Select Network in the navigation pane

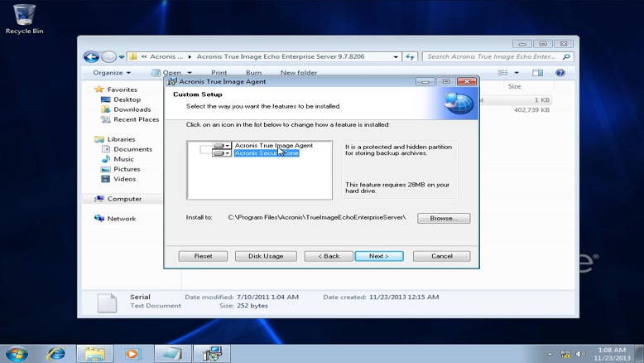click(121, 218)
